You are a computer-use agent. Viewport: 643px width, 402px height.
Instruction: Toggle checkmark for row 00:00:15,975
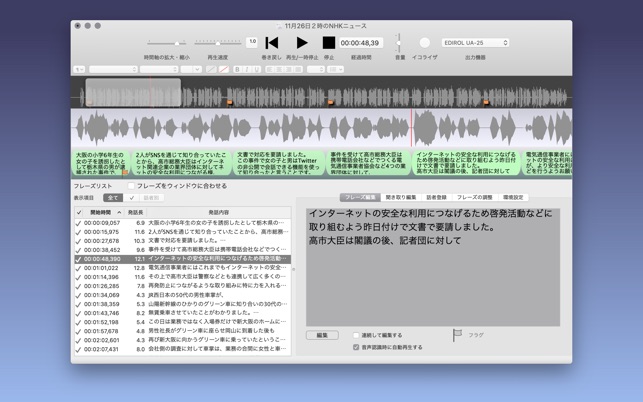tap(78, 232)
